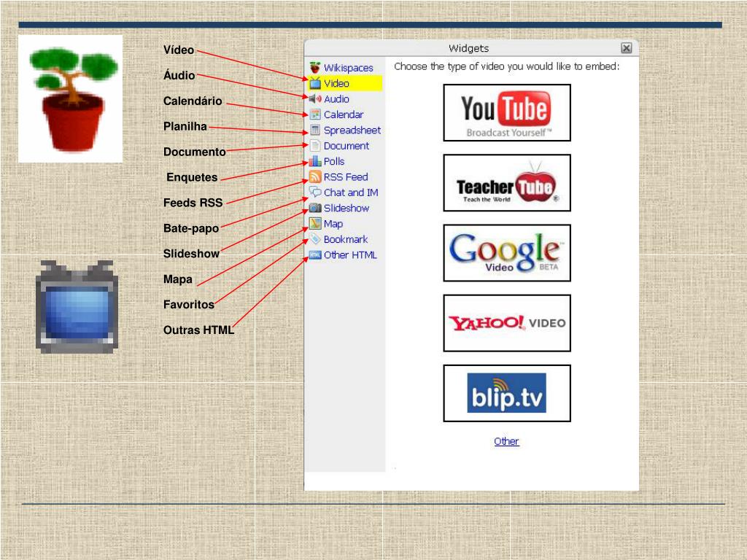Select Polls in the widget list
This screenshot has height=560, width=747.
tap(334, 161)
